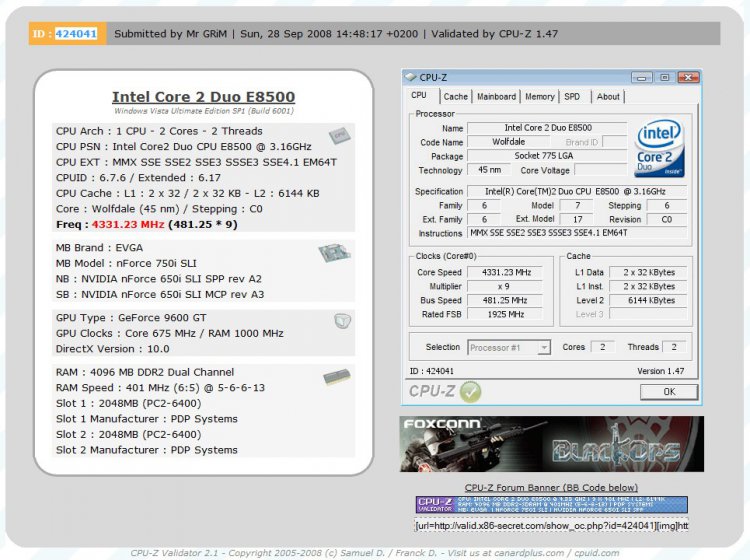Click the Slot 1 Manufacturer PDP Systems line
Screen dimensions: 750x560
point(146,419)
